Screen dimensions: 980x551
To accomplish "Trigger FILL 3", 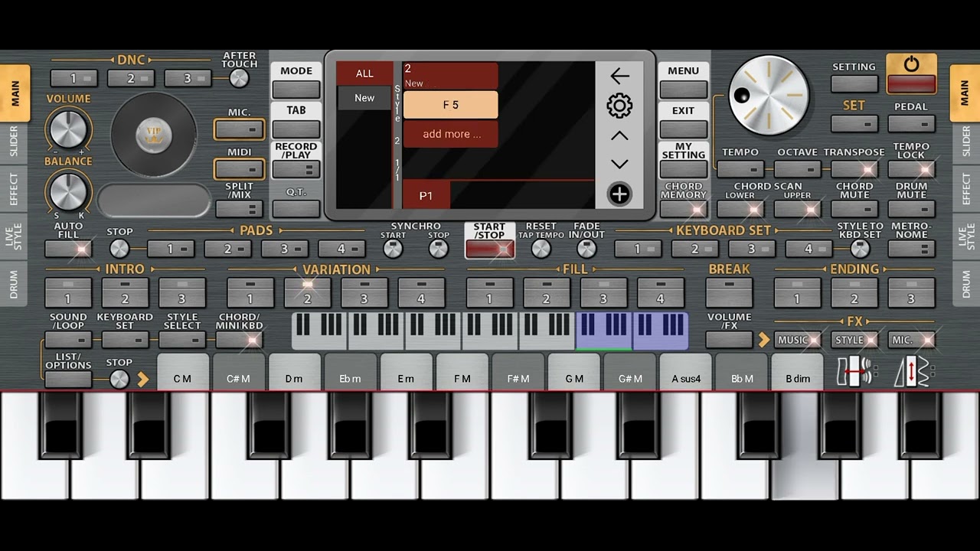I will pos(603,292).
